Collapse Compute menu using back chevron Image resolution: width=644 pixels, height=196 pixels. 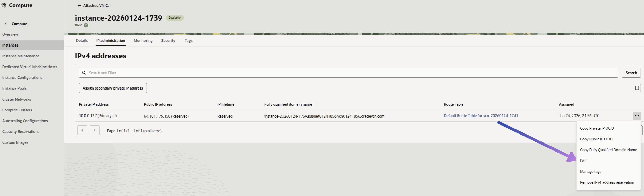coord(6,24)
